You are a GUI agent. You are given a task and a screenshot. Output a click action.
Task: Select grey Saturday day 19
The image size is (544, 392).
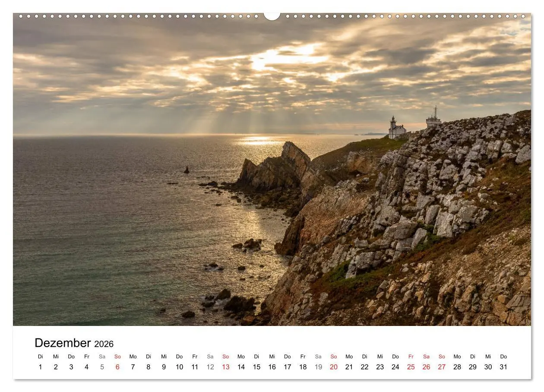tap(318, 367)
